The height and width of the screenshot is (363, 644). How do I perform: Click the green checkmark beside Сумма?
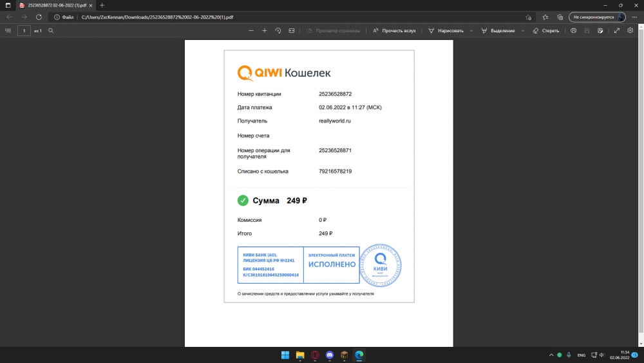tap(243, 201)
